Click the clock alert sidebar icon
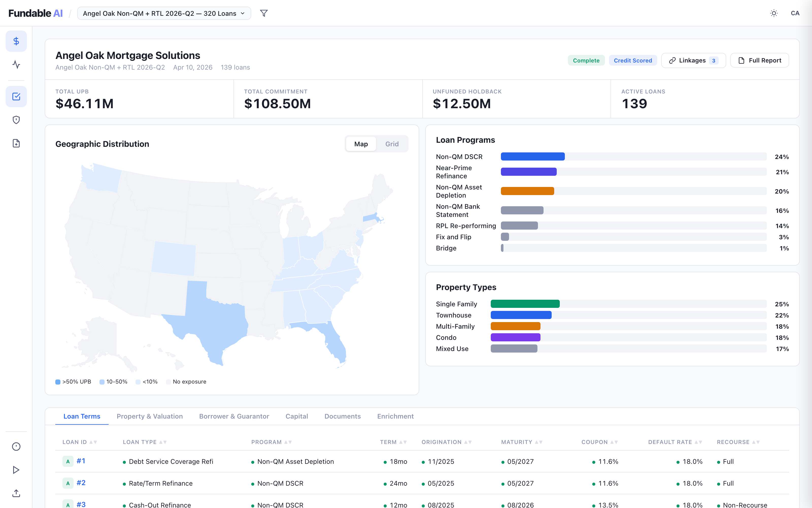 coord(16,447)
